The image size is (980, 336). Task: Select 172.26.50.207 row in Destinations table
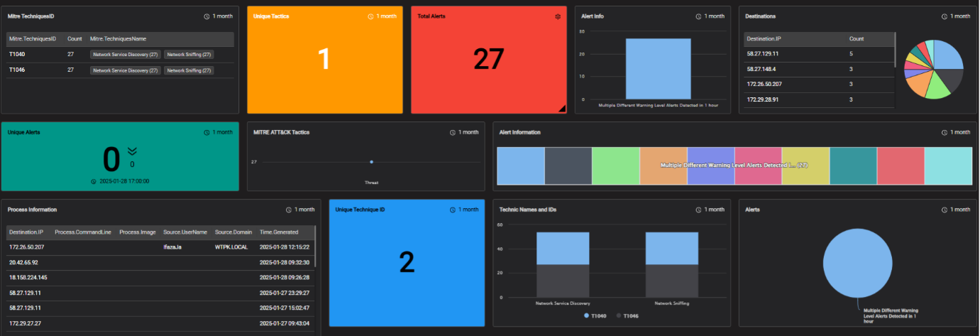click(x=819, y=85)
